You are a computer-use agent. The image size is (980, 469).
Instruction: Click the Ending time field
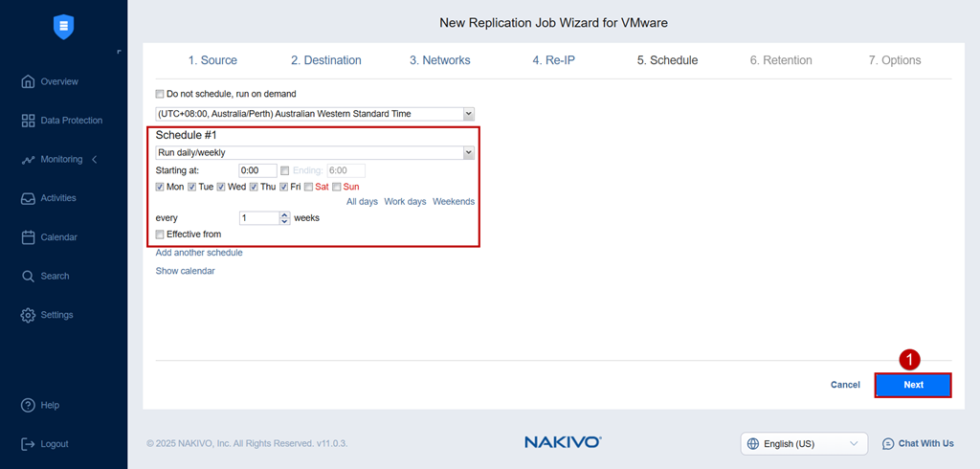[x=346, y=170]
